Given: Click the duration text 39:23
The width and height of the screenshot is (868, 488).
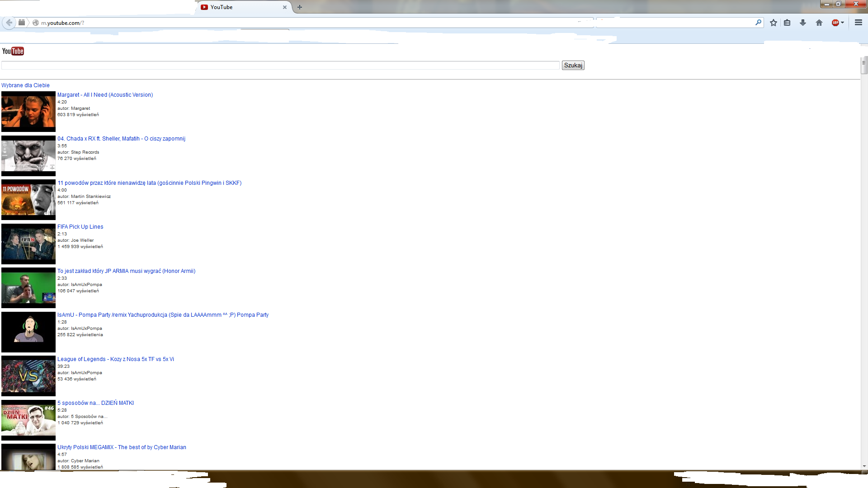Looking at the screenshot, I should [x=63, y=366].
